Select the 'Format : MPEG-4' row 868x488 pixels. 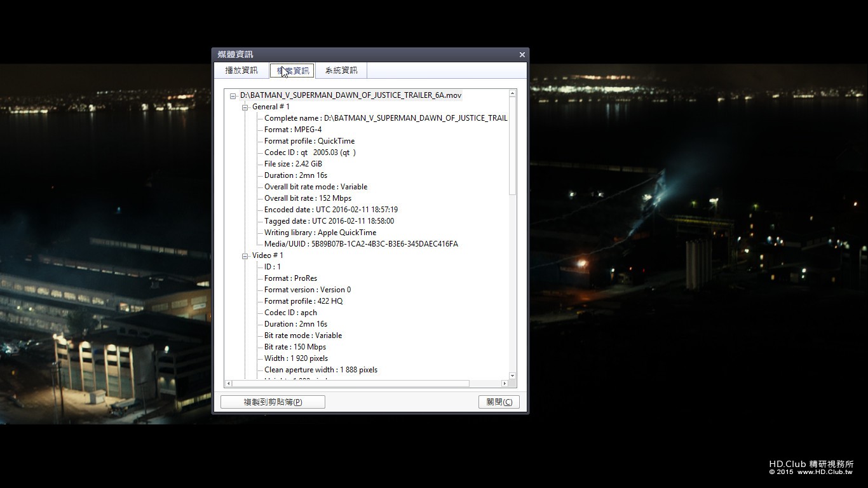pyautogui.click(x=293, y=130)
